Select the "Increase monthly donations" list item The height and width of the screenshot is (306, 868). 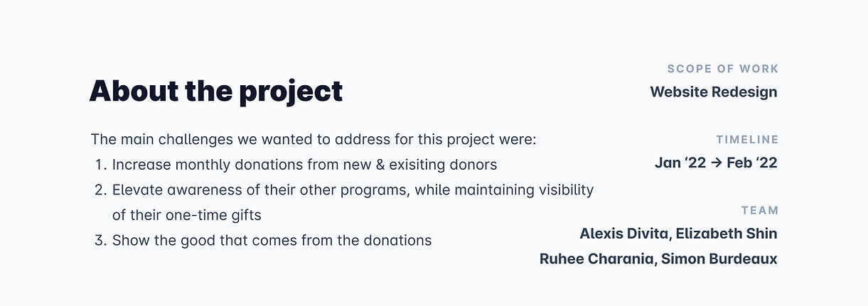[304, 165]
